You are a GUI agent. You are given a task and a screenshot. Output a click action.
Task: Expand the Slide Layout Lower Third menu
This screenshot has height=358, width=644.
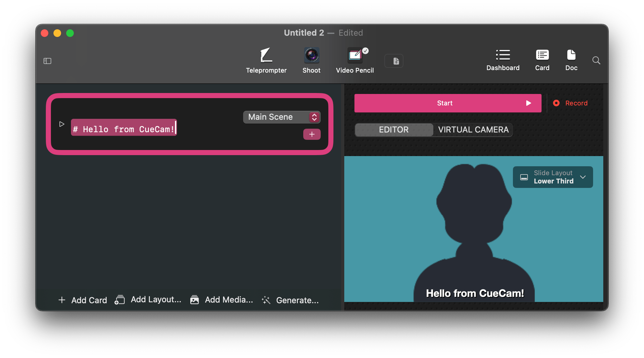(x=553, y=177)
